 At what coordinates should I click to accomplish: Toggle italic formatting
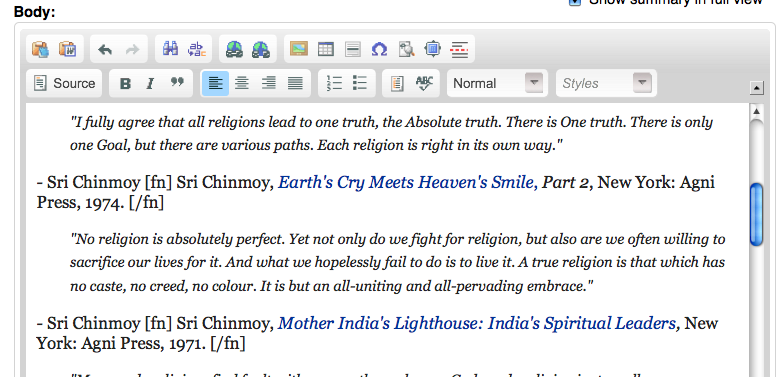150,83
